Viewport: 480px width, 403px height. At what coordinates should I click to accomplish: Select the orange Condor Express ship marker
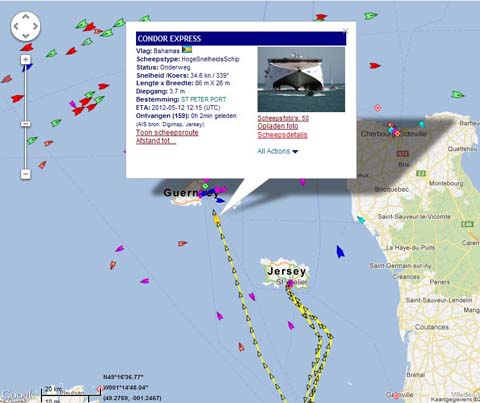(216, 218)
